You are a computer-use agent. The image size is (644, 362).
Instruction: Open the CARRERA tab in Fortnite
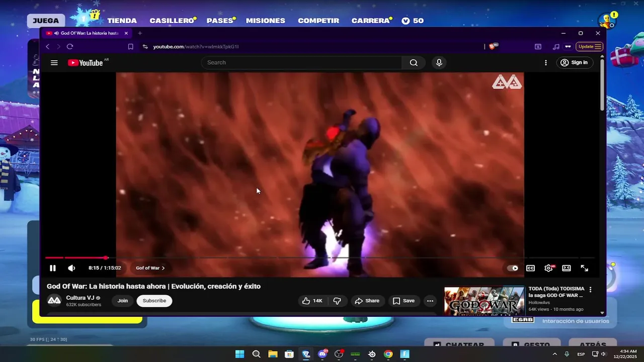click(371, 21)
